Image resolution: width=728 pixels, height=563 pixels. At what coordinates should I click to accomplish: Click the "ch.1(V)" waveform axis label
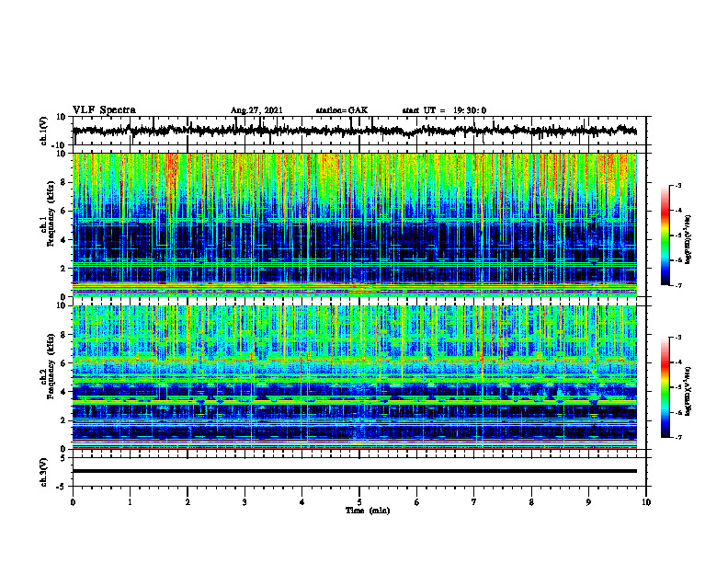44,131
